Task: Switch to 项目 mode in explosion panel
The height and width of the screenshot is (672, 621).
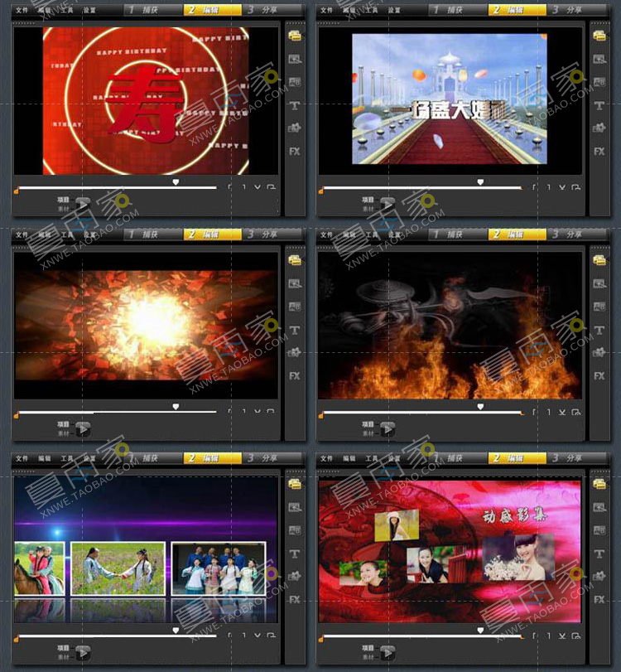Action: [63, 424]
